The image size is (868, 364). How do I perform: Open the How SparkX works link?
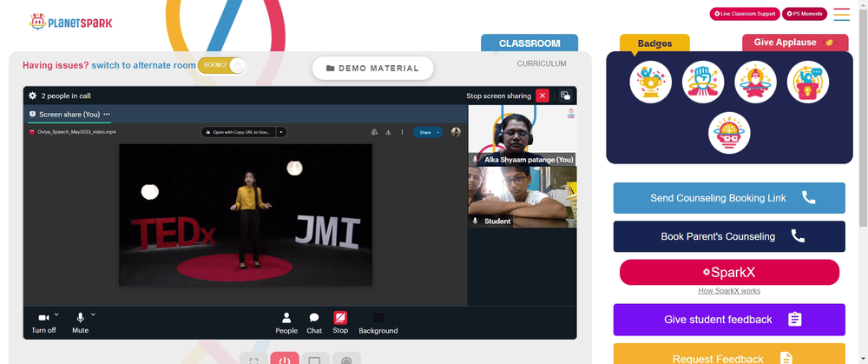[x=729, y=291]
